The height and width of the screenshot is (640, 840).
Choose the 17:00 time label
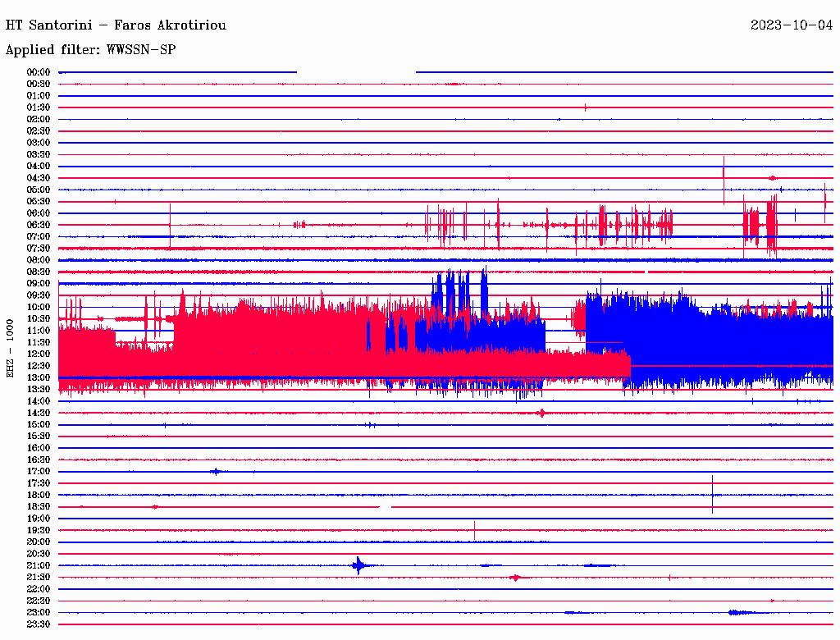pos(39,472)
